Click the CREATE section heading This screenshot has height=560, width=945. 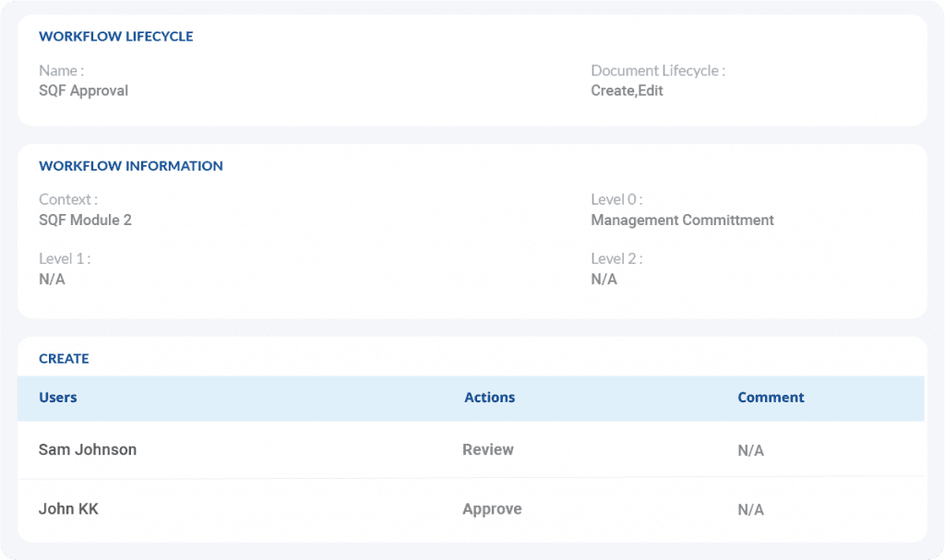[x=64, y=359]
